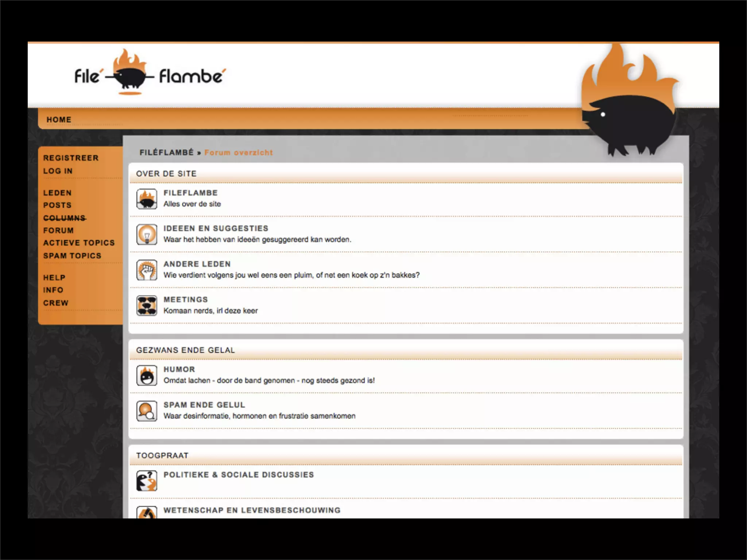Open Forum in the sidebar menu
Viewport: 747px width, 560px height.
pyautogui.click(x=58, y=230)
